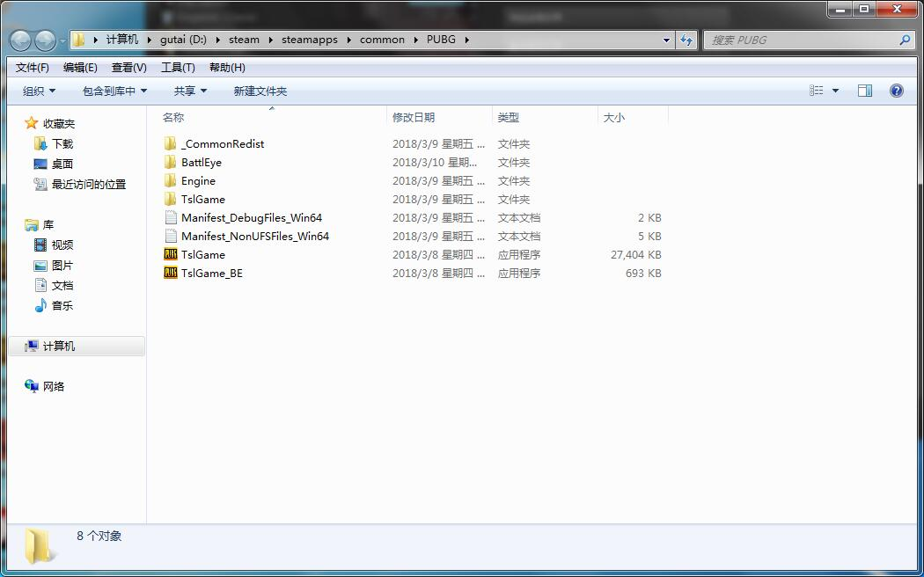Open Desktop (桌面) in the sidebar
924x577 pixels.
click(x=55, y=164)
